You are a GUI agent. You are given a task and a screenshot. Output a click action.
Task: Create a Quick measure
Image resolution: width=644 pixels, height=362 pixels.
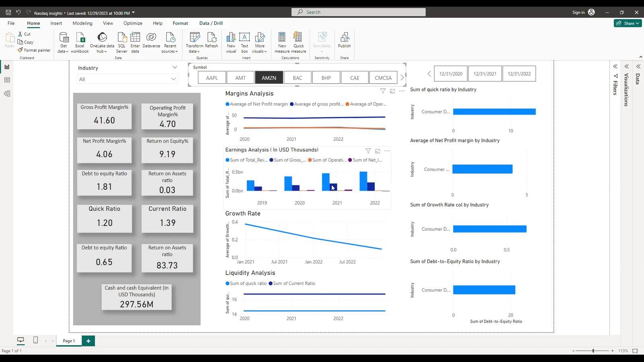tap(299, 43)
